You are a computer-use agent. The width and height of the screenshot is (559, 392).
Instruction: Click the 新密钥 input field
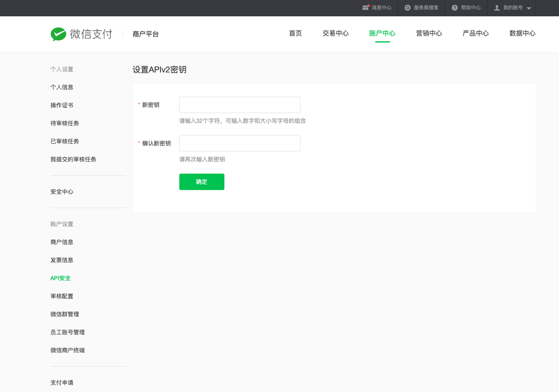click(x=240, y=105)
